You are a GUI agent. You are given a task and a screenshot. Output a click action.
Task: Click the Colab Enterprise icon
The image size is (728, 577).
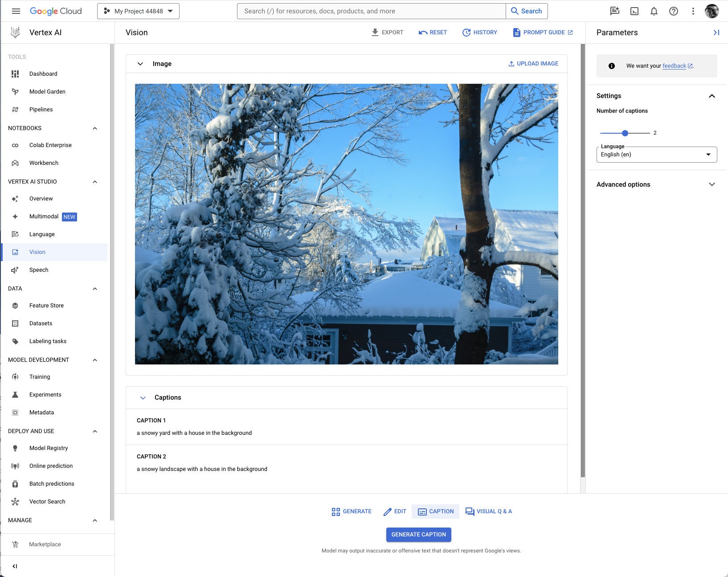pos(15,145)
